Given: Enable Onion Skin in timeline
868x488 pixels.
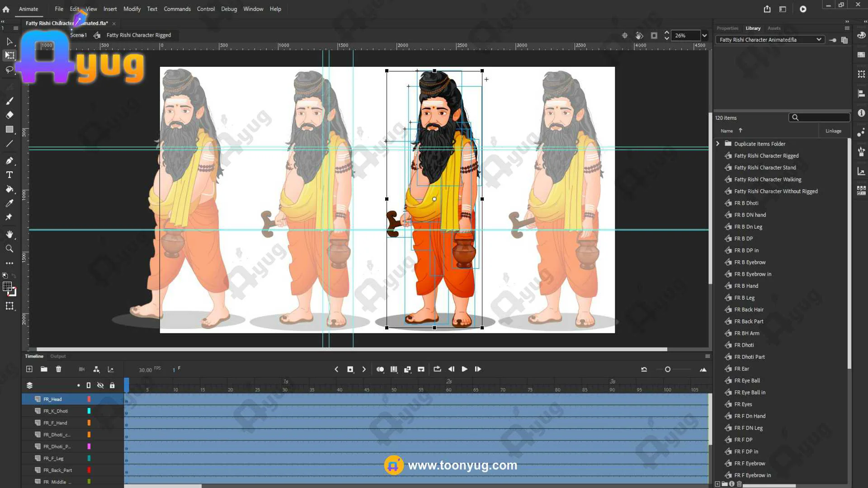Looking at the screenshot, I should pyautogui.click(x=380, y=369).
